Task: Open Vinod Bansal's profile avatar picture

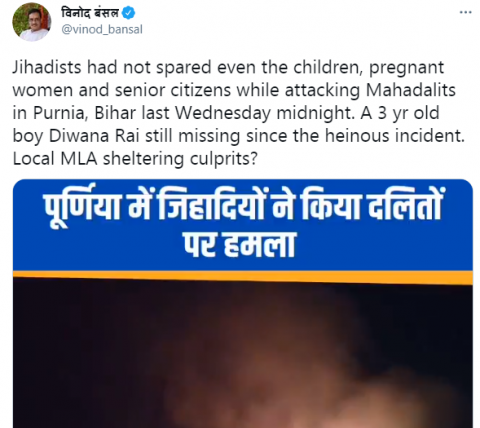Action: tap(32, 23)
